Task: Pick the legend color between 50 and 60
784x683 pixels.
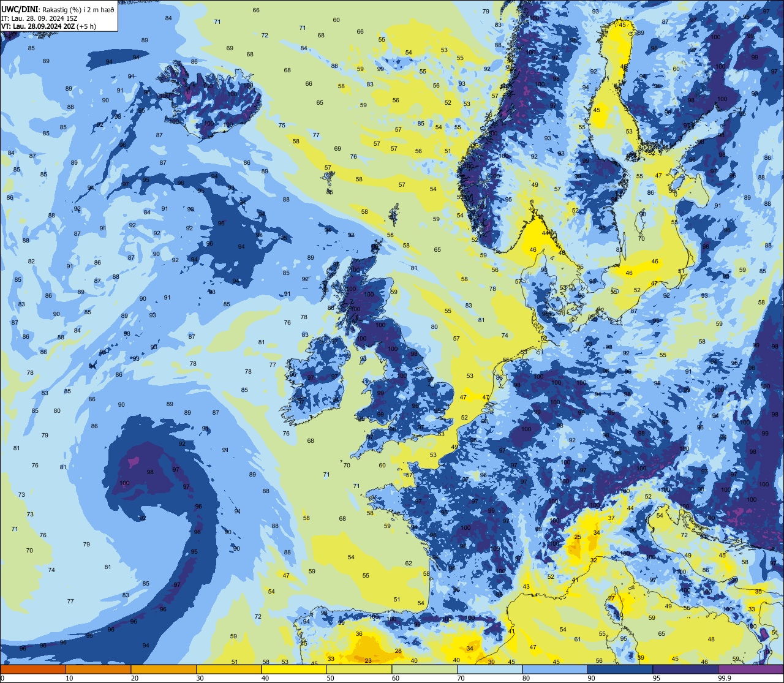Action: (359, 669)
